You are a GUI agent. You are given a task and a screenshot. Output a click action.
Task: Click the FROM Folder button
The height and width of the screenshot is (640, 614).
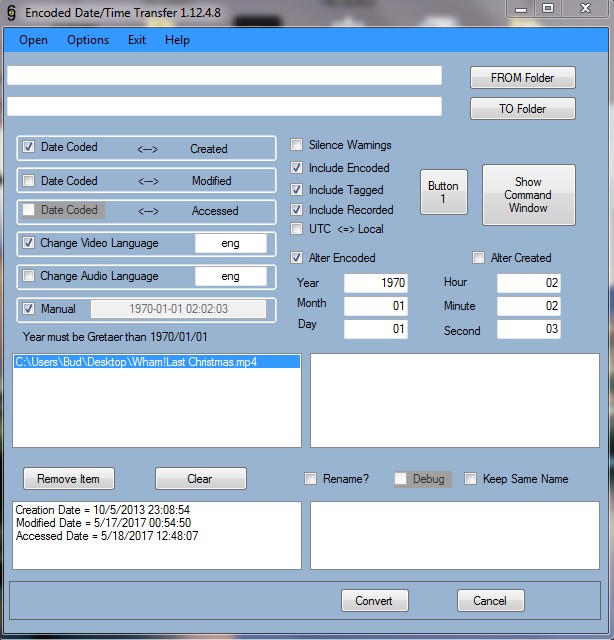click(x=522, y=78)
